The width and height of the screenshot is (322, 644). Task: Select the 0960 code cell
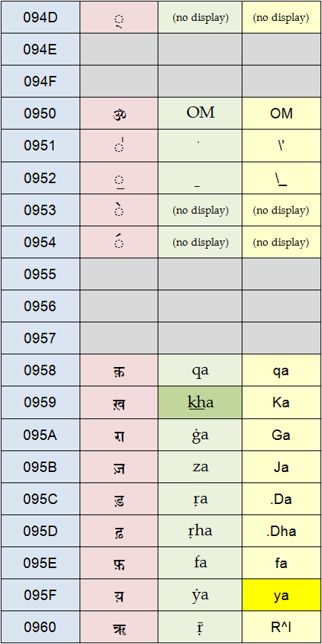click(x=40, y=627)
